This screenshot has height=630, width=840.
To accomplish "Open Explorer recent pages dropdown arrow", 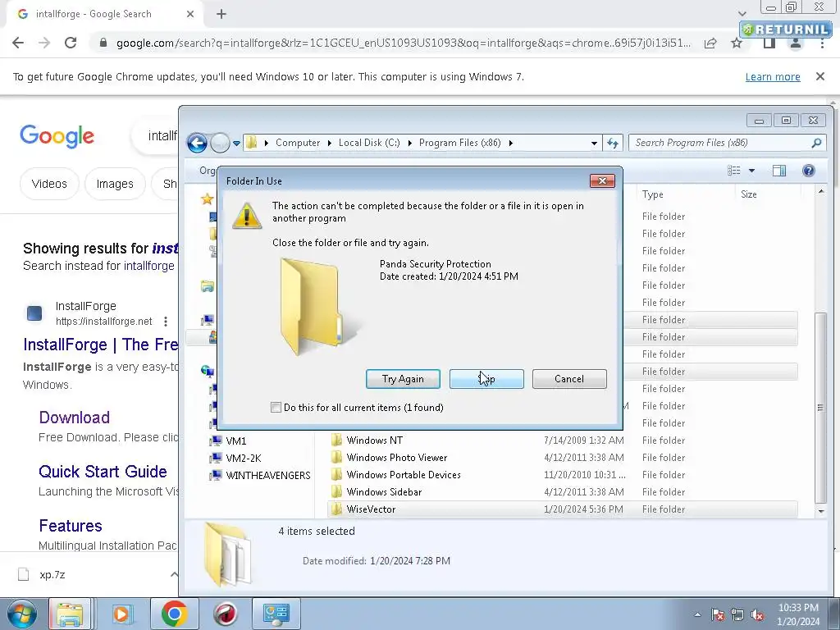I will 236,144.
